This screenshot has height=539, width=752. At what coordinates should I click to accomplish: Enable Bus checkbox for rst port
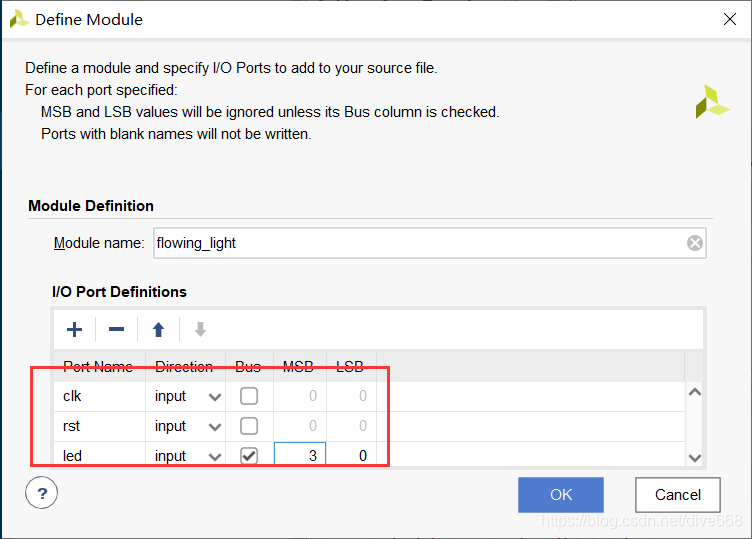(249, 426)
